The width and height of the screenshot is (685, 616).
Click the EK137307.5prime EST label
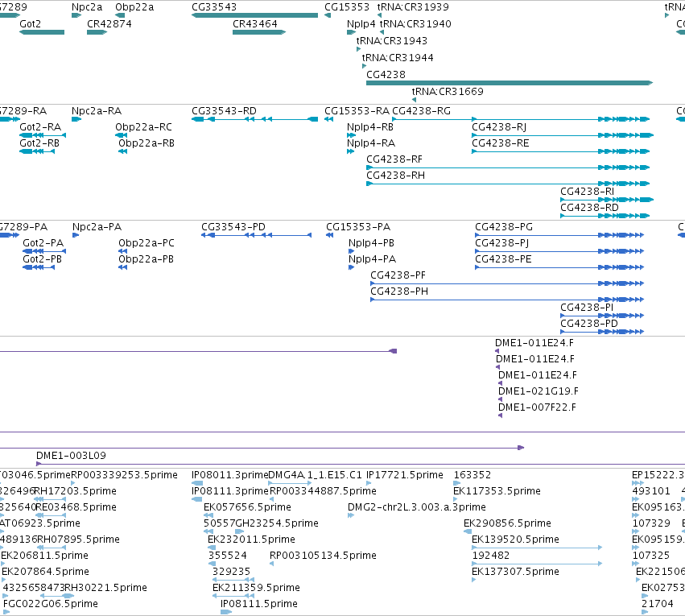tap(515, 572)
